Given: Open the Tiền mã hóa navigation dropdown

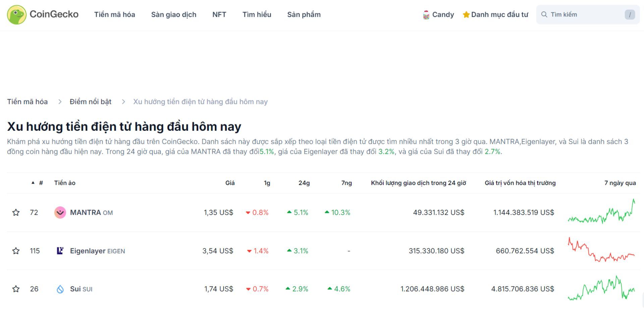Looking at the screenshot, I should (x=114, y=14).
